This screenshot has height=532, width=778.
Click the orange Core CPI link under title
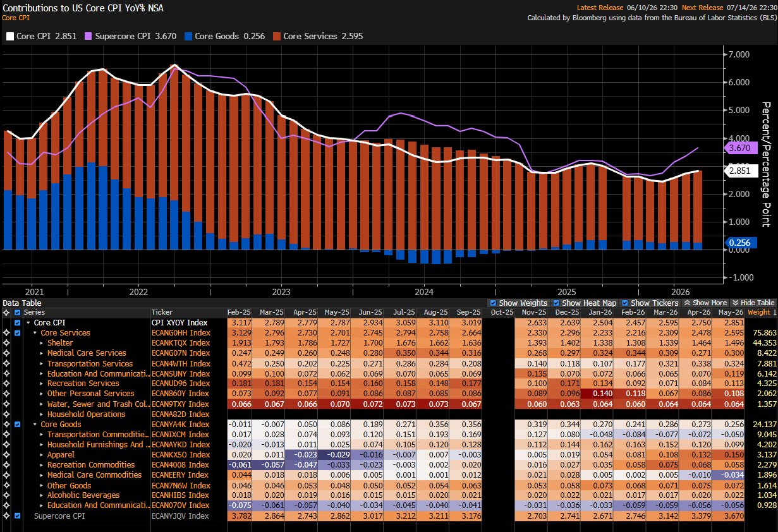[x=16, y=18]
